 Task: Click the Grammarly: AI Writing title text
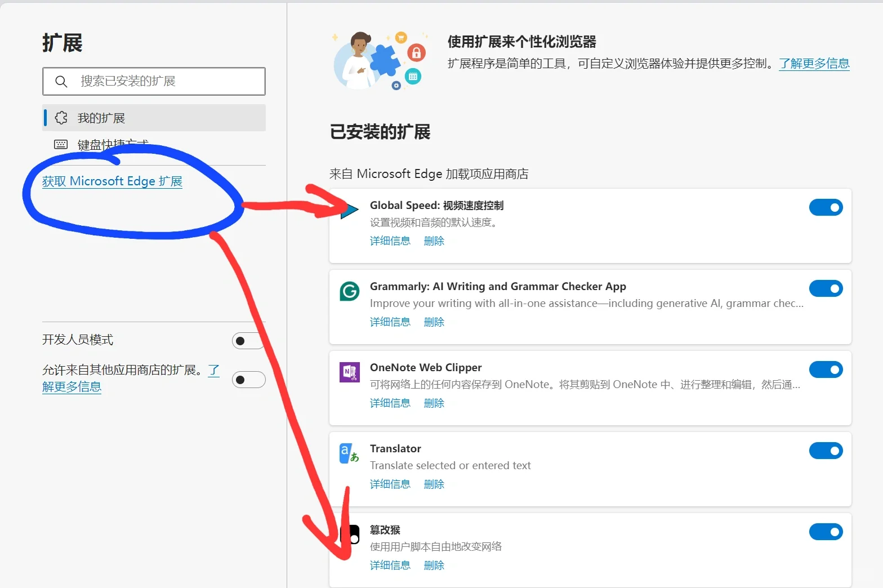click(498, 287)
